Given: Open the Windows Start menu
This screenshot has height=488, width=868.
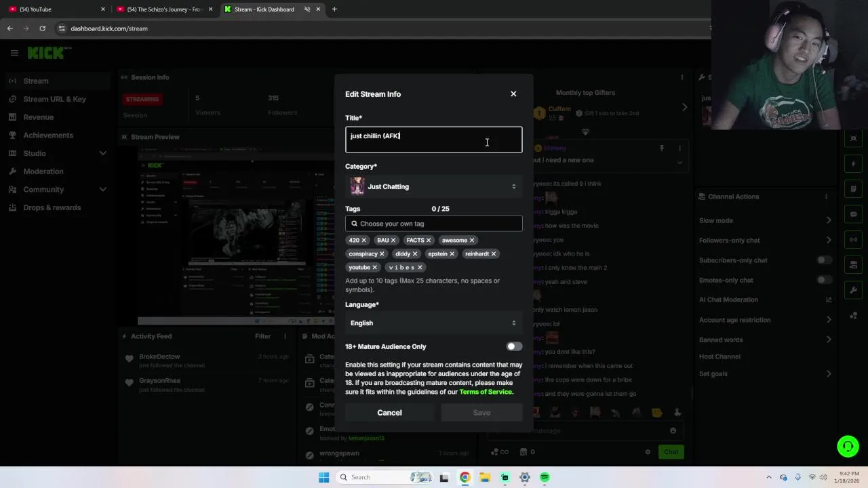Looking at the screenshot, I should tap(323, 477).
